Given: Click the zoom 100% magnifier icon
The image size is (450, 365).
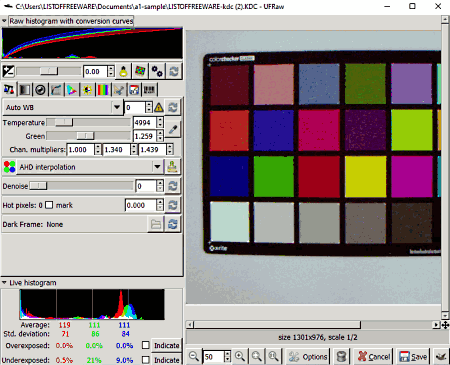Looking at the screenshot, I should point(273,356).
